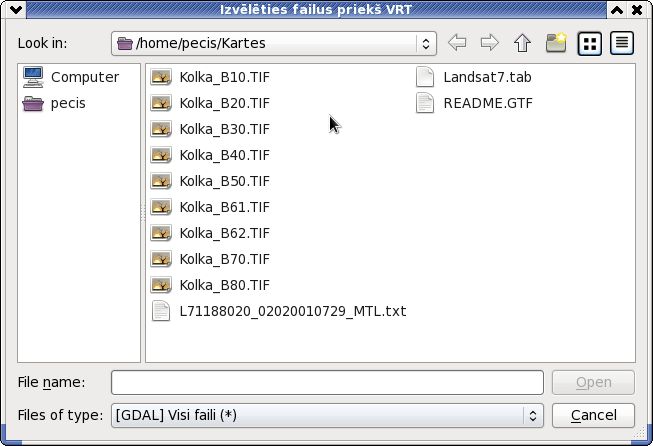653x446 pixels.
Task: Select the Kolka_B80.TIF file
Action: [210, 285]
